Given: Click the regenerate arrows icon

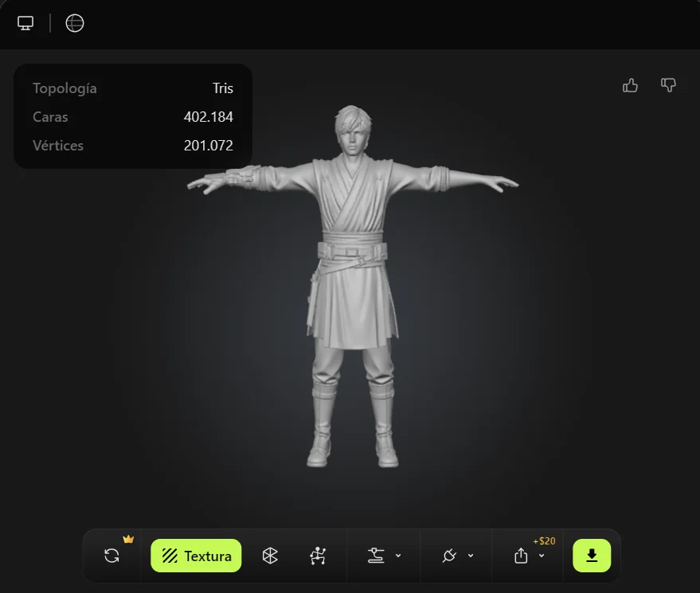Looking at the screenshot, I should pos(111,556).
